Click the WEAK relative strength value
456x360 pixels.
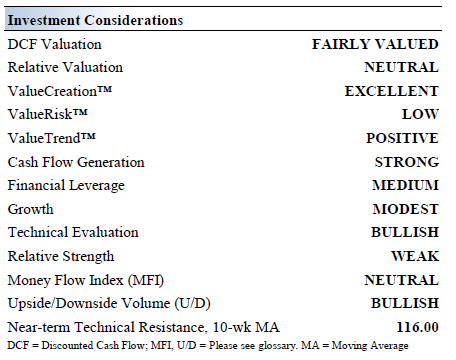coord(415,256)
